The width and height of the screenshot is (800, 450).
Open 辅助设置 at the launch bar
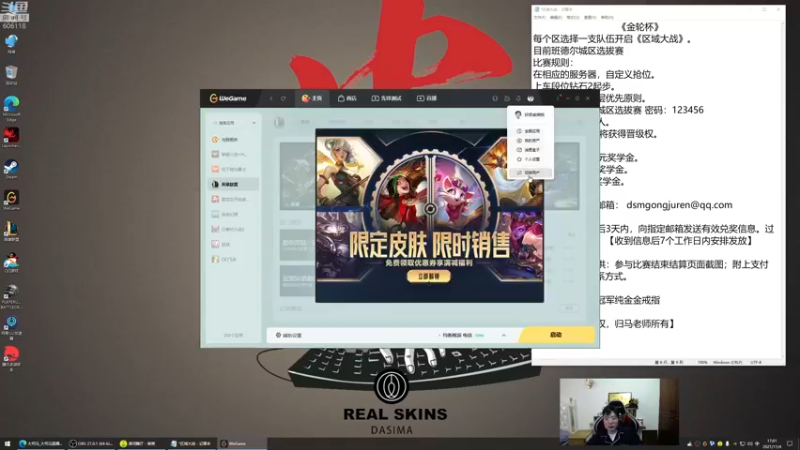pos(289,335)
